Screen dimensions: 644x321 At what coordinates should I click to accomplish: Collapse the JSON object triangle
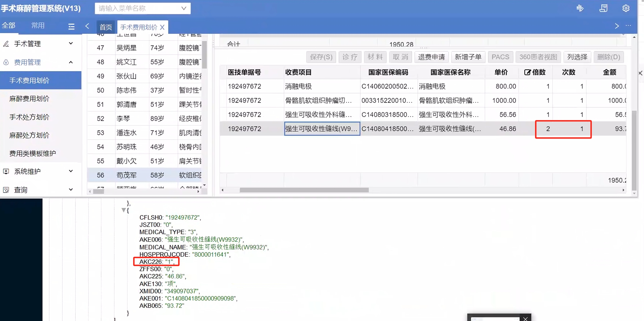[x=124, y=210]
